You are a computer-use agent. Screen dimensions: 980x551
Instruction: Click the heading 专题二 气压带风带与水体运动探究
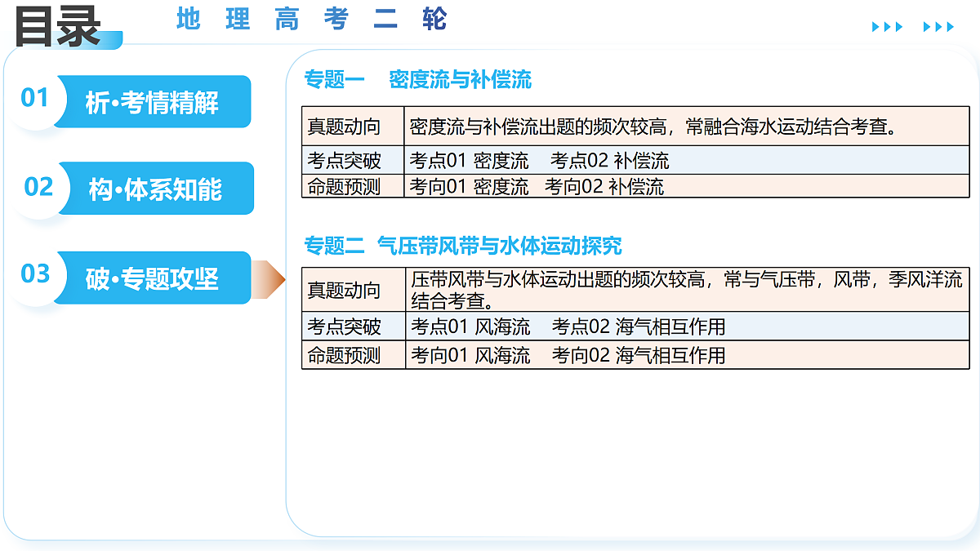tap(463, 245)
